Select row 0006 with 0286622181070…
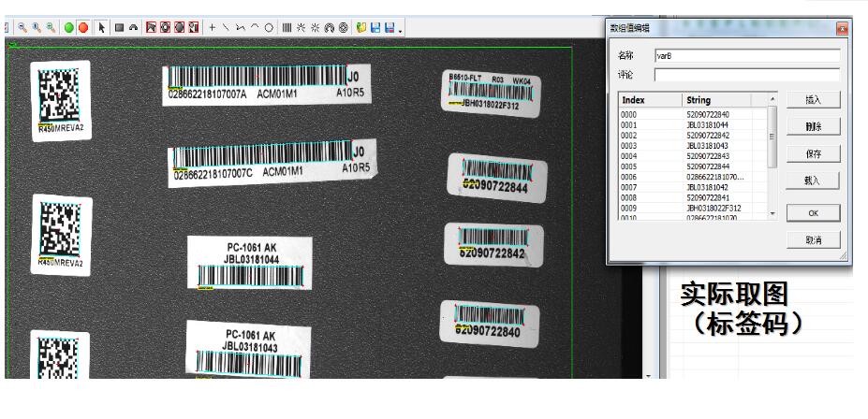The image size is (868, 419). point(694,177)
